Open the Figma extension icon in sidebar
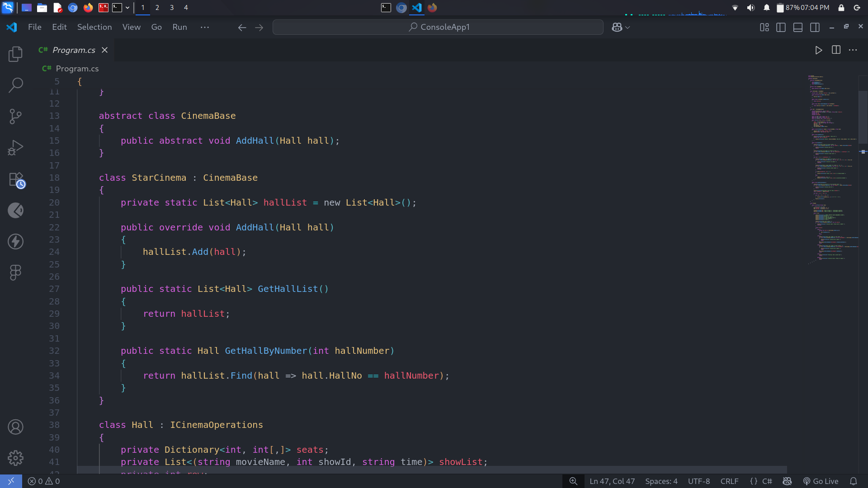 15,272
